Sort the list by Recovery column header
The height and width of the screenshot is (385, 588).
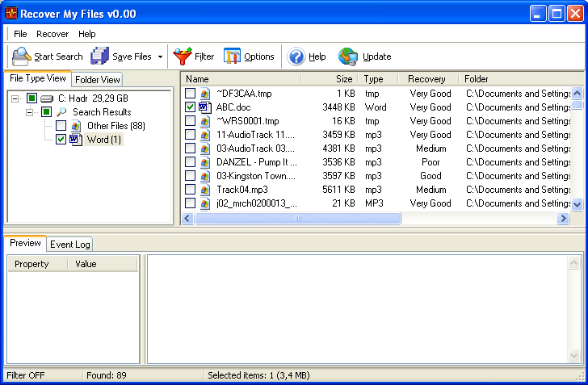(x=428, y=79)
